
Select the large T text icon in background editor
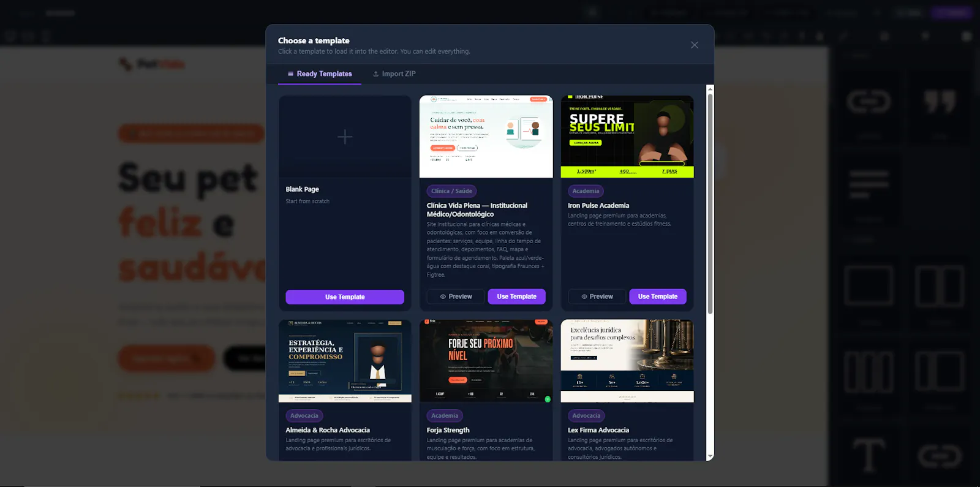[x=869, y=456]
